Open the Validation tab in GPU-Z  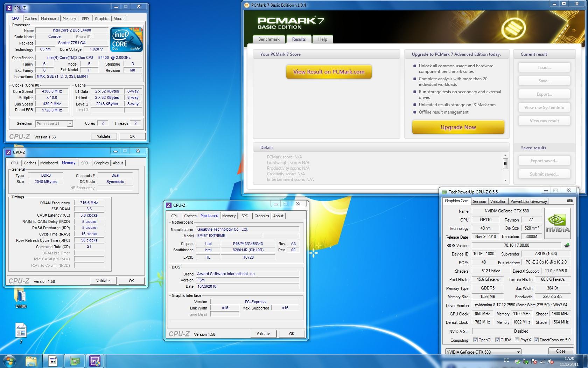point(498,202)
